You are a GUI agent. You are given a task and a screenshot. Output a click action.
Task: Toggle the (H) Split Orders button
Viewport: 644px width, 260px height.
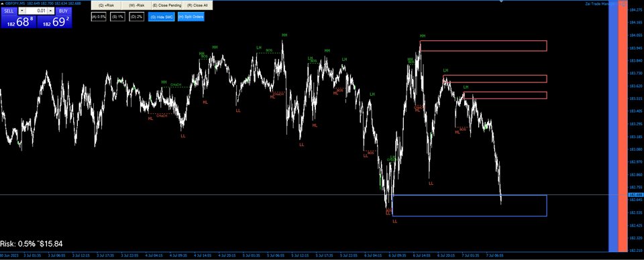(x=191, y=17)
